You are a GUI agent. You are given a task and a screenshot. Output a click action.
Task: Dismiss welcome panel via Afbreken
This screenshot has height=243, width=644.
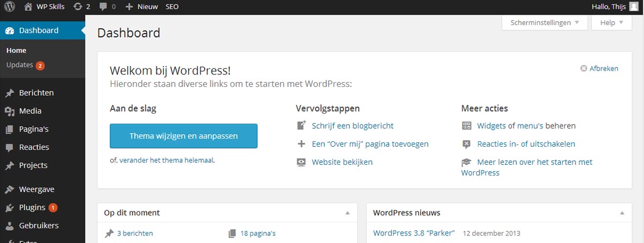(x=599, y=68)
